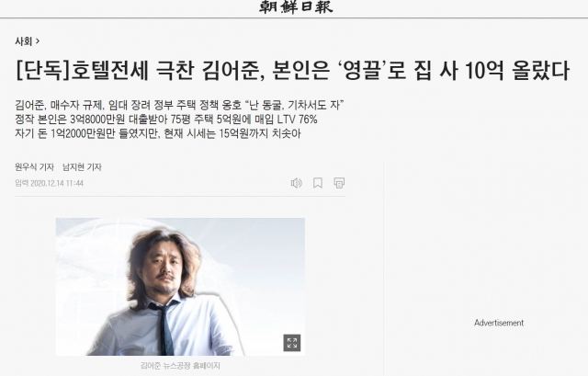Click the man's necktie in the photo
588x376 pixels.
(x=164, y=327)
